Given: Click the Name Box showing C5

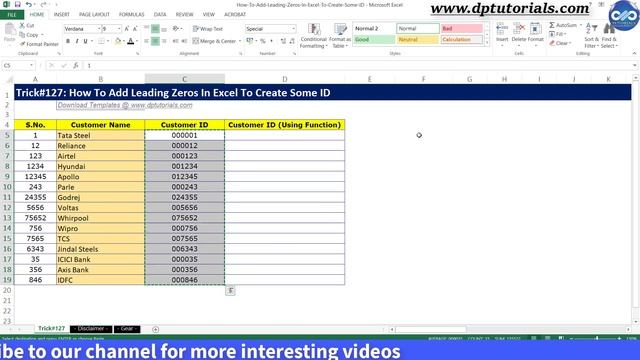Looking at the screenshot, I should (x=18, y=65).
